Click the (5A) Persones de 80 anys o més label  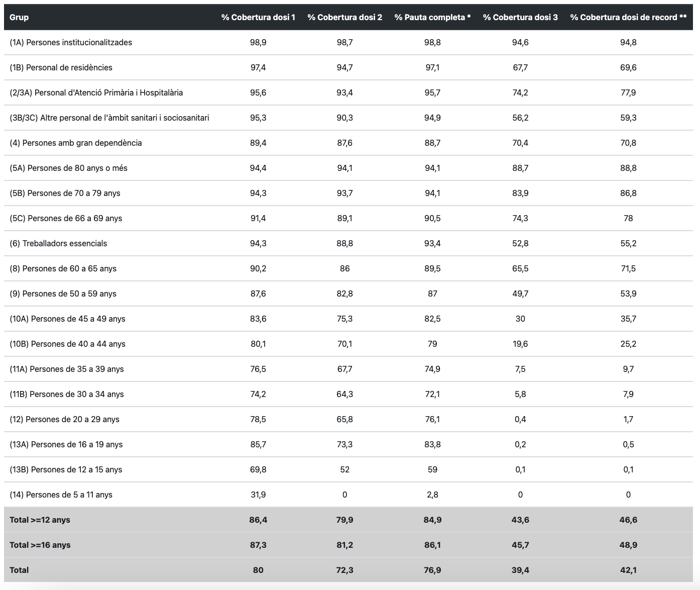tap(68, 168)
